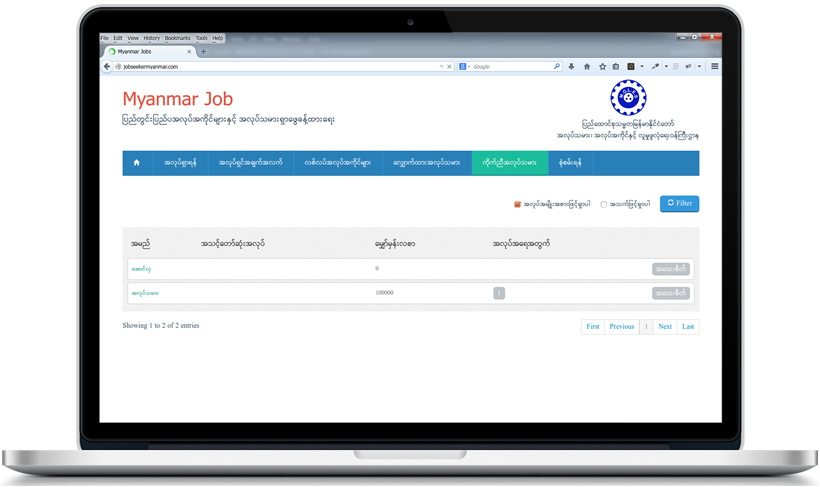Open the downloads arrow icon

[572, 66]
